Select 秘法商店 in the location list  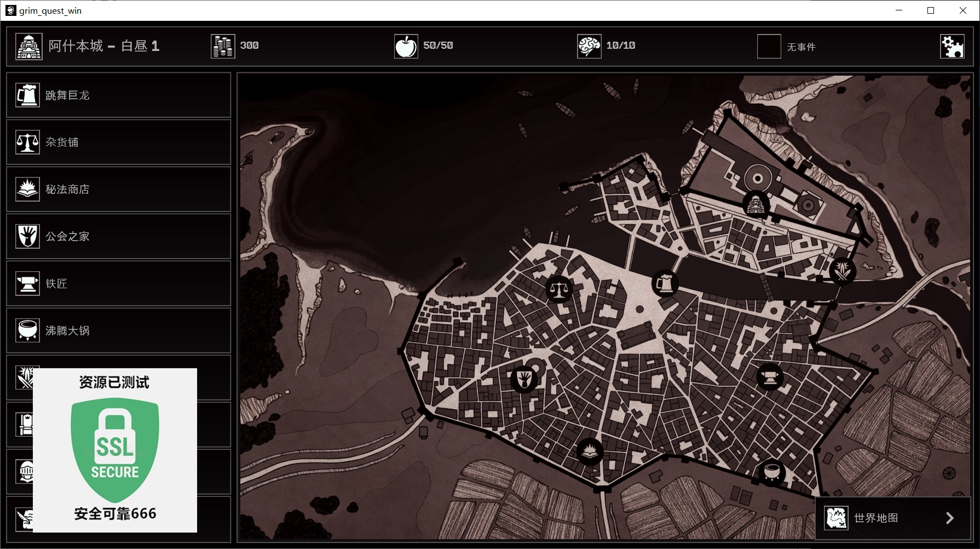[119, 190]
